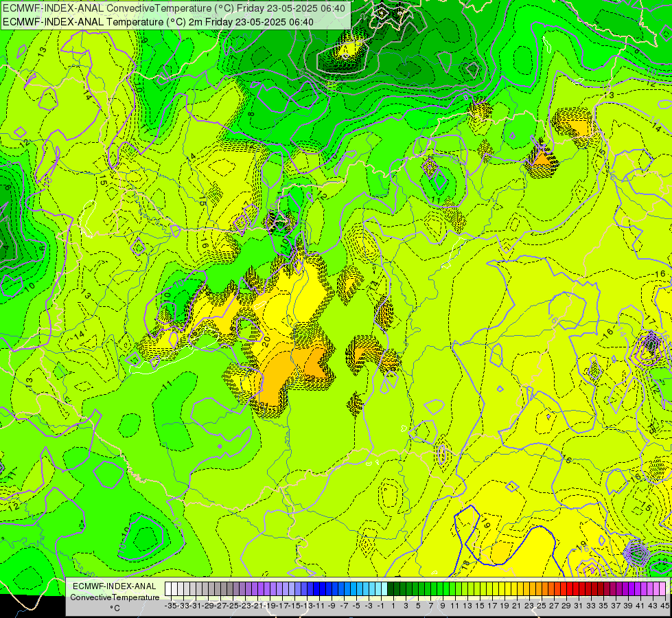Click the °C unit label in legend
The height and width of the screenshot is (618, 672).
point(115,608)
